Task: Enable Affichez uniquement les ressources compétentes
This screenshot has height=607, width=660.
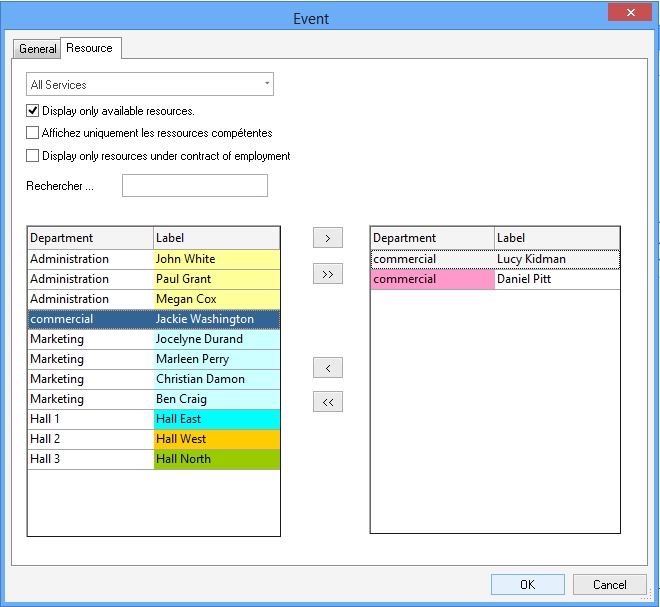Action: click(33, 133)
